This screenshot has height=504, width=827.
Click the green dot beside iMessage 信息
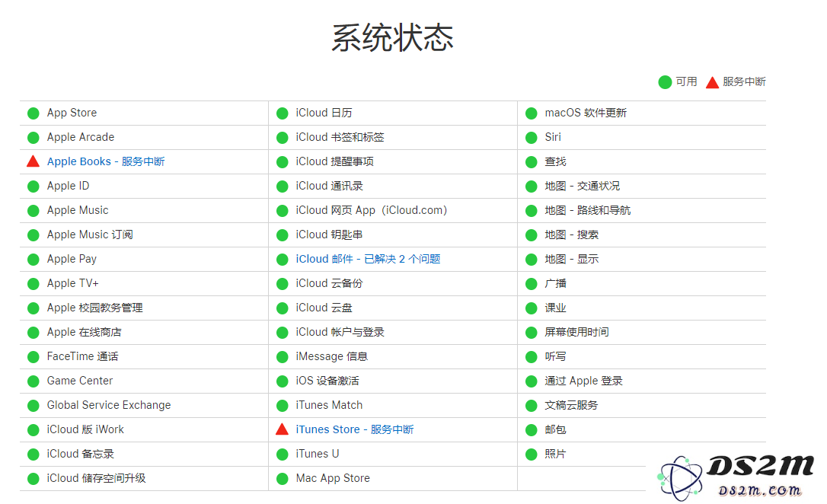(x=283, y=357)
